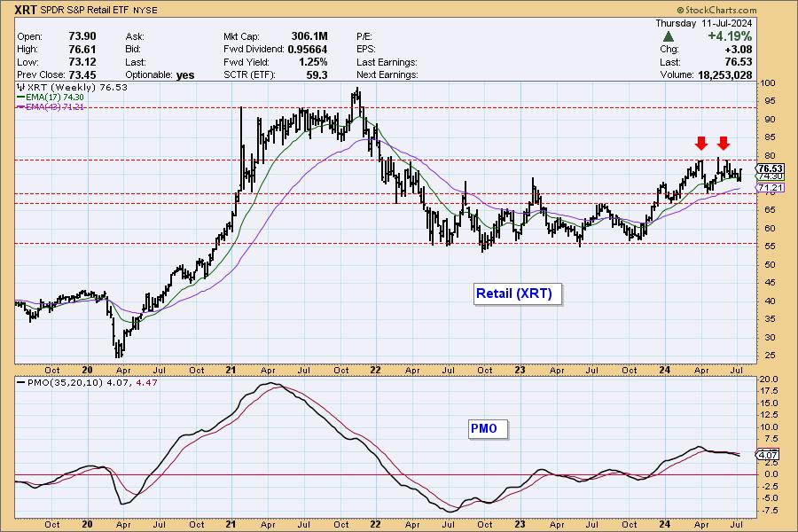Click the Thursday 11-Jul-2024 date
Viewport: 798px width, 532px height.
[703, 23]
